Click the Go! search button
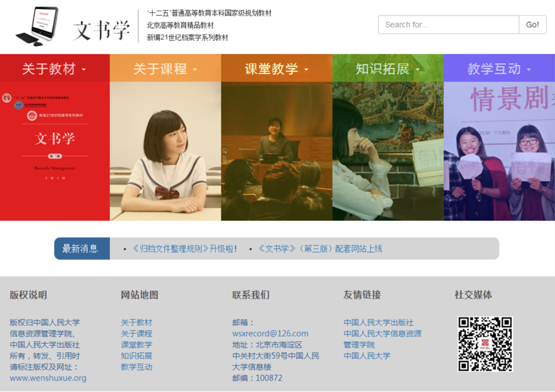This screenshot has height=392, width=555. click(532, 25)
